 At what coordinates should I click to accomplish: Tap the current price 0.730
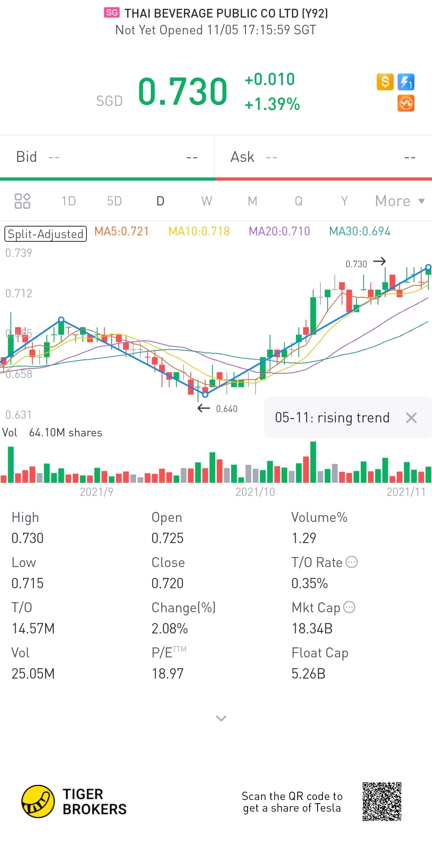183,92
